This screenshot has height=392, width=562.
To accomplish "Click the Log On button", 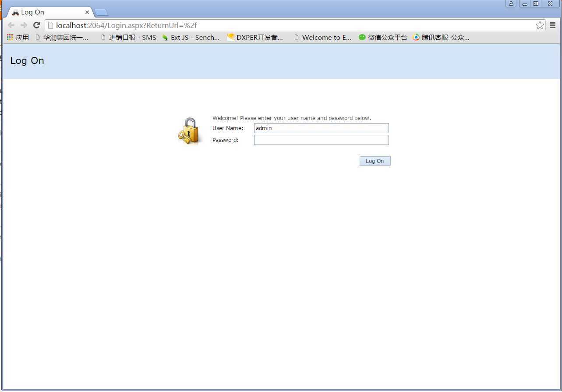I will click(375, 161).
